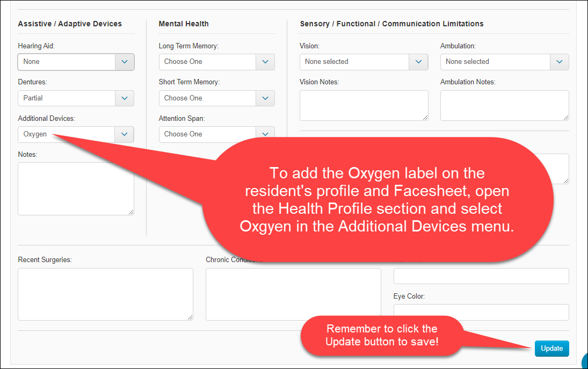Click the Sensory / Functional / Communication Limitations heading
The image size is (588, 369).
(x=391, y=24)
